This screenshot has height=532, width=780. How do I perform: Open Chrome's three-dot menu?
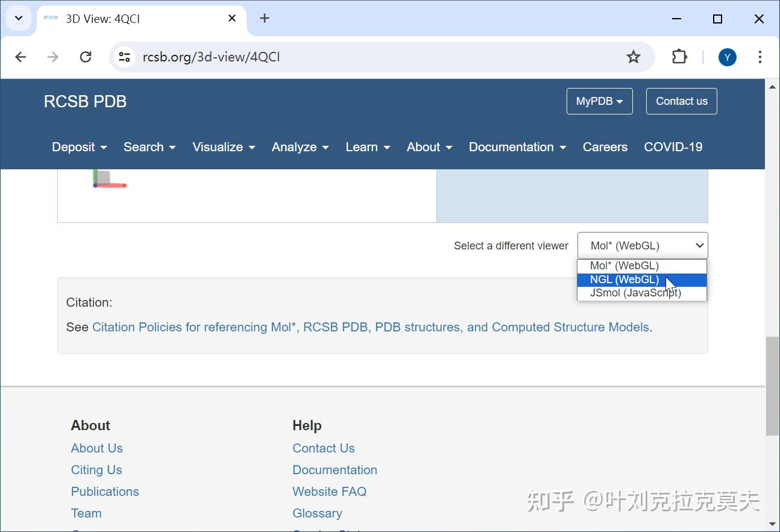pyautogui.click(x=760, y=57)
